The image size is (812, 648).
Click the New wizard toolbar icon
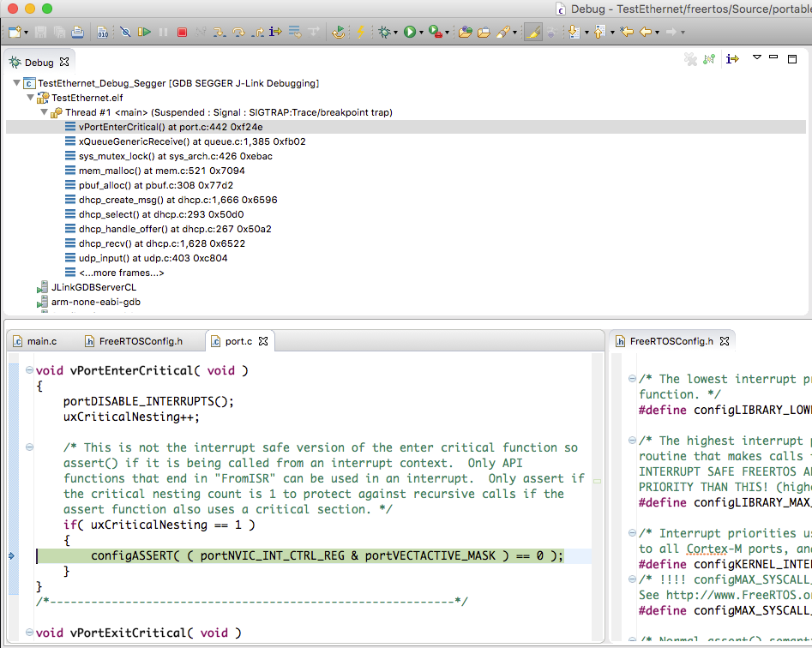tap(15, 32)
